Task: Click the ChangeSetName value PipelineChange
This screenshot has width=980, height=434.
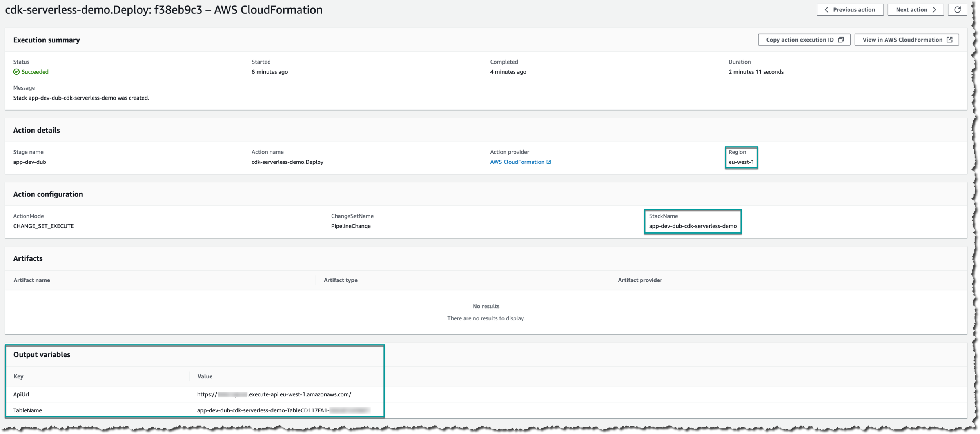Action: (x=351, y=226)
